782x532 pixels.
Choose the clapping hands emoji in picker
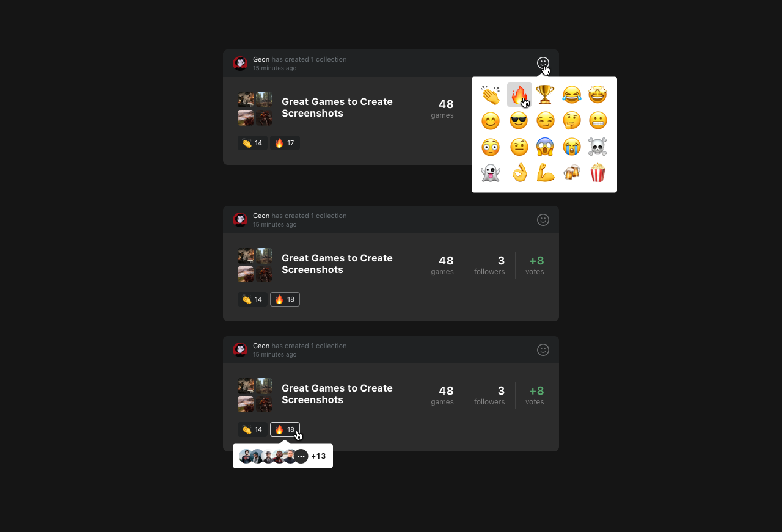coord(491,95)
